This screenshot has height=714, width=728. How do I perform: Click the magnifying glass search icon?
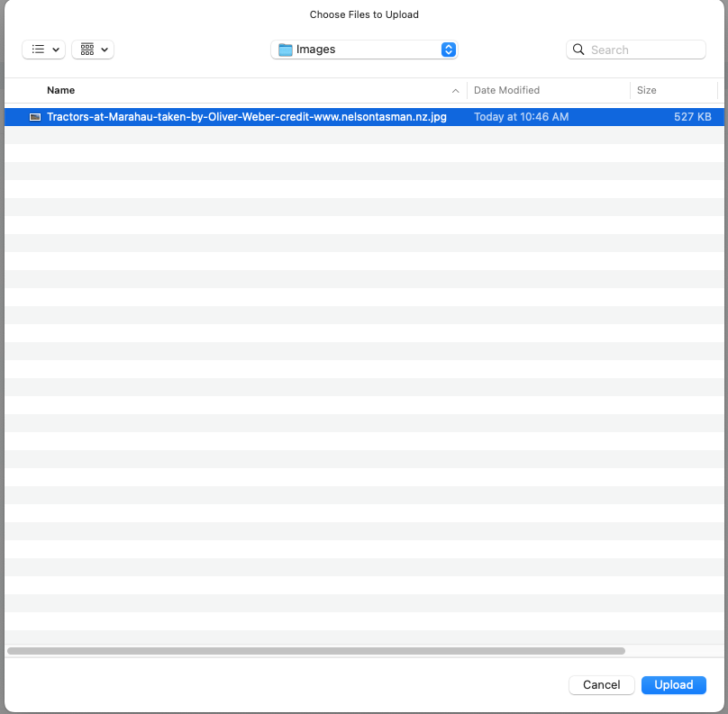(x=578, y=50)
